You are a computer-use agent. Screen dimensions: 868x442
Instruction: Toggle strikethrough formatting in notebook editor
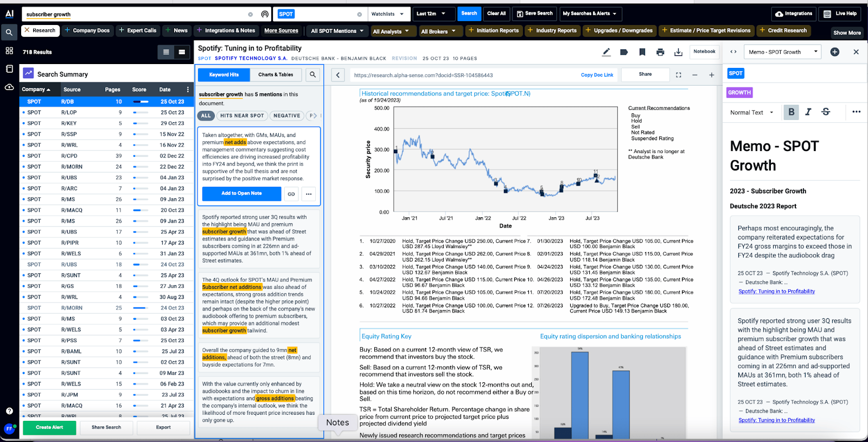826,112
